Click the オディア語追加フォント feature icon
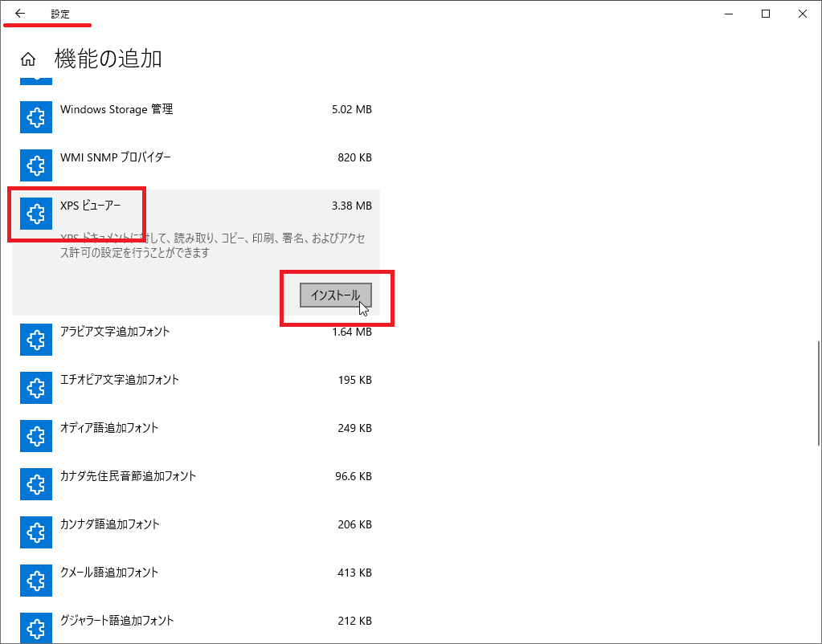The height and width of the screenshot is (644, 822). click(35, 437)
